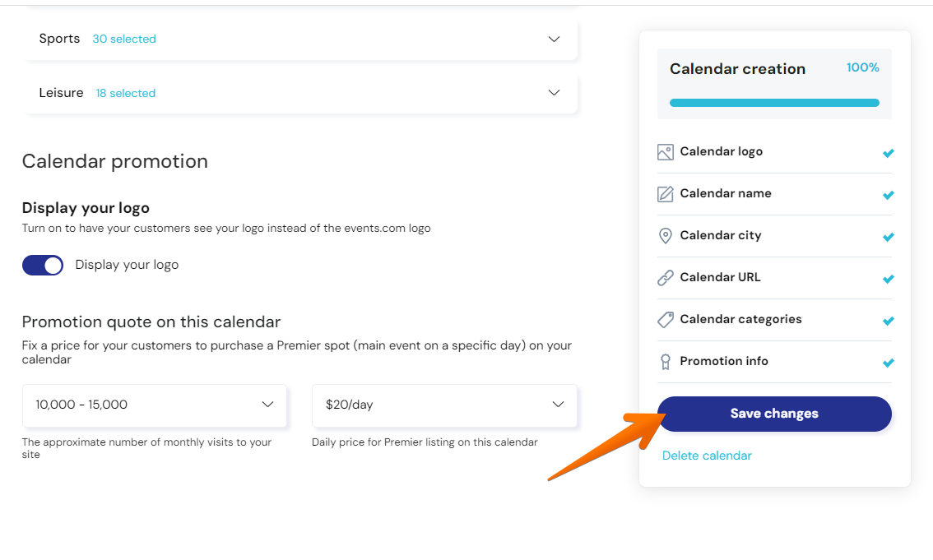Click the Calendar name edit icon
This screenshot has width=933, height=560.
[x=666, y=194]
